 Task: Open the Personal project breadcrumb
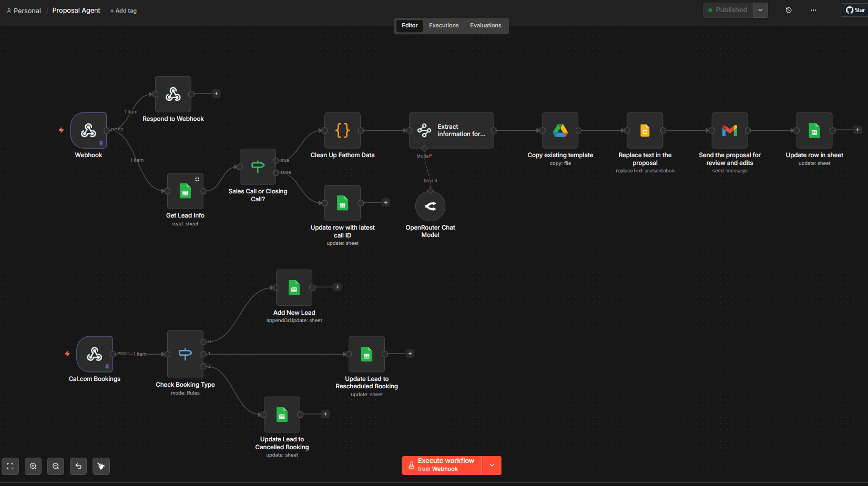coord(24,11)
